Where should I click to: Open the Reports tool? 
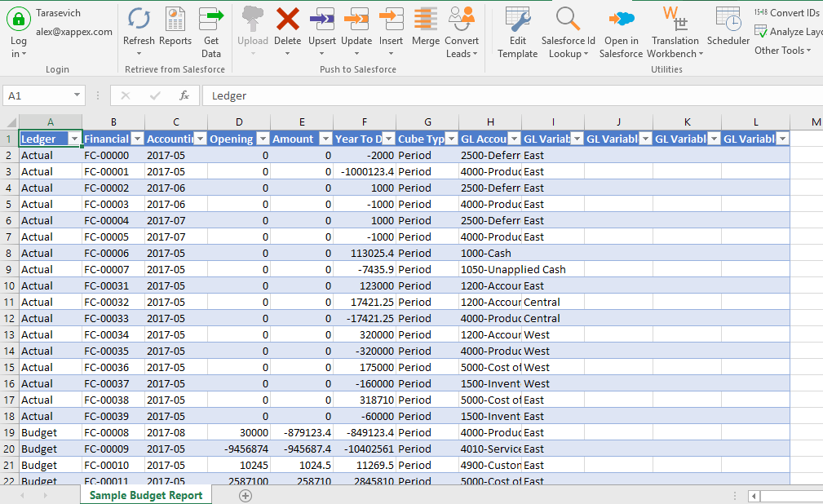pos(175,26)
